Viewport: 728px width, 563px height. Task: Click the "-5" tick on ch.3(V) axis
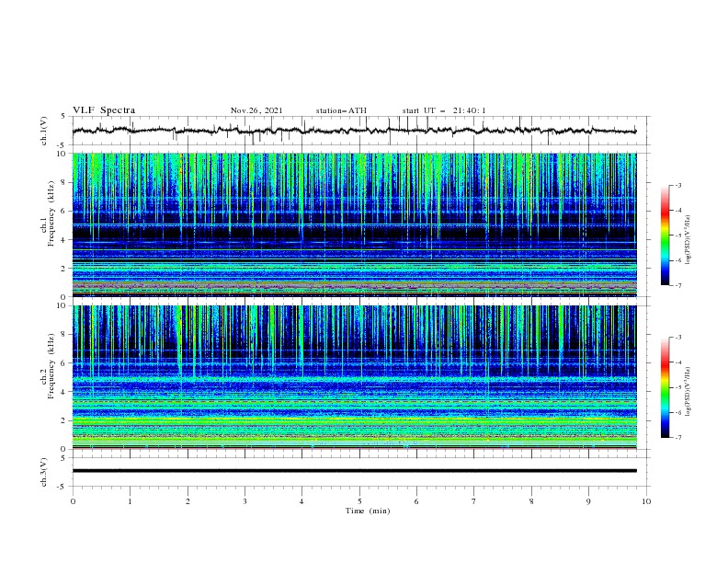click(x=63, y=487)
